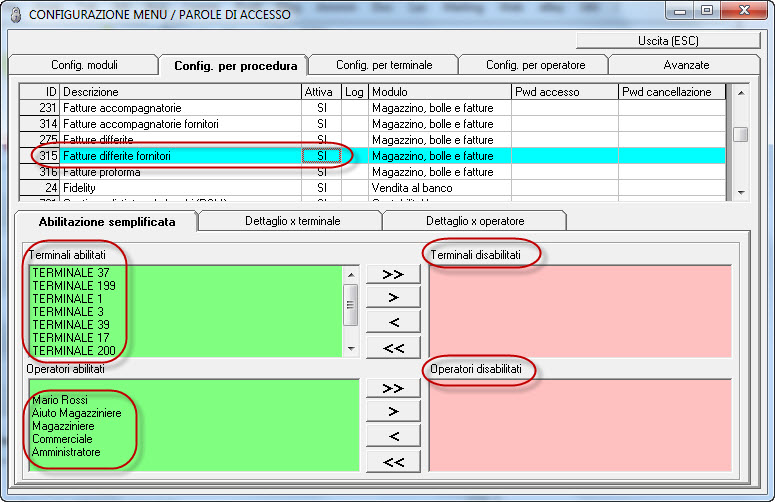Select operator Commerciale

click(62, 439)
